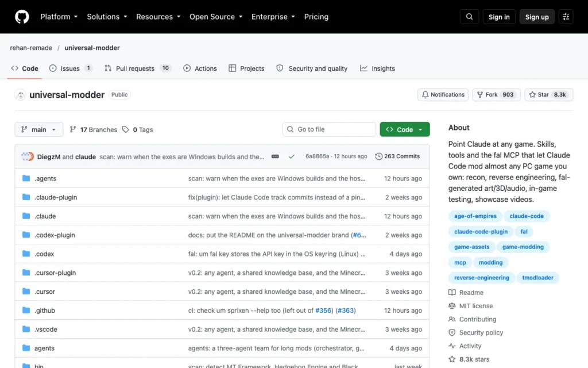Select the game-modding topic tag
This screenshot has width=588, height=368.
pos(523,247)
